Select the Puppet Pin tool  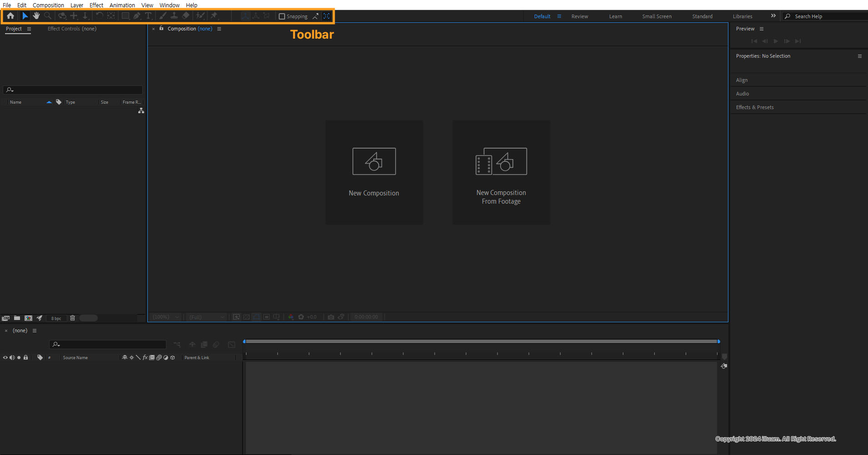pos(214,16)
